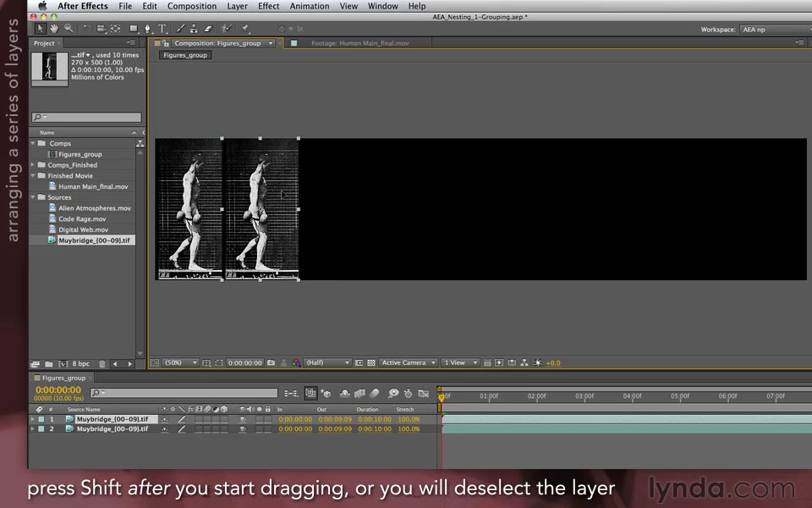This screenshot has height=508, width=812.
Task: Select the Roto Brush tool
Action: click(227, 29)
